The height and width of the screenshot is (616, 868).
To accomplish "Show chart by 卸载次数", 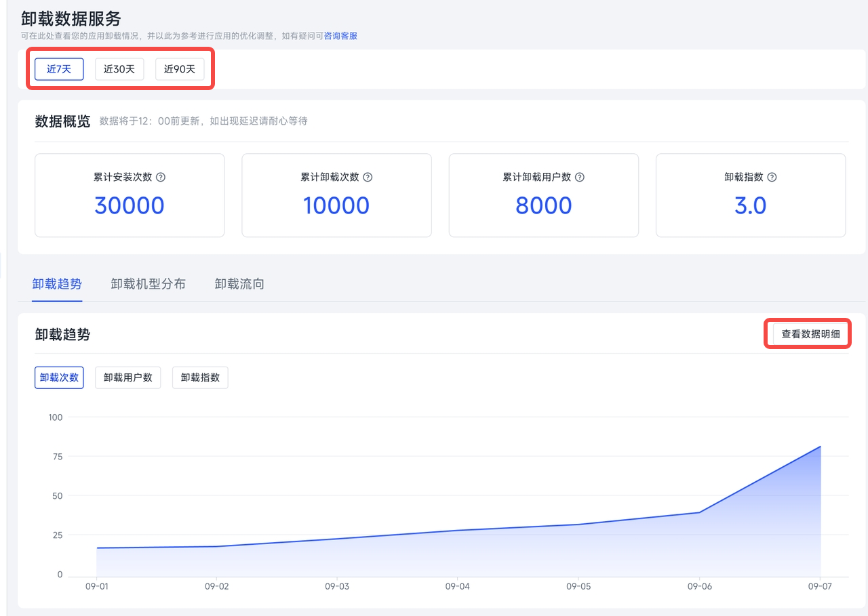I will coord(59,377).
